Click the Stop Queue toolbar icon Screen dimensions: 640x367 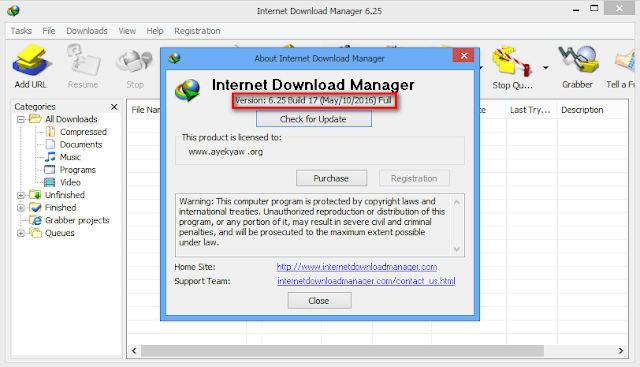click(x=512, y=61)
